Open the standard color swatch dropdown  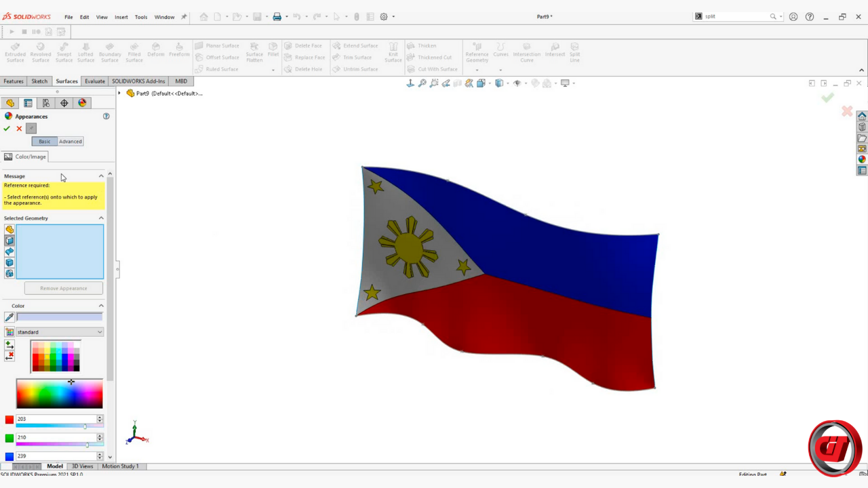coord(59,332)
